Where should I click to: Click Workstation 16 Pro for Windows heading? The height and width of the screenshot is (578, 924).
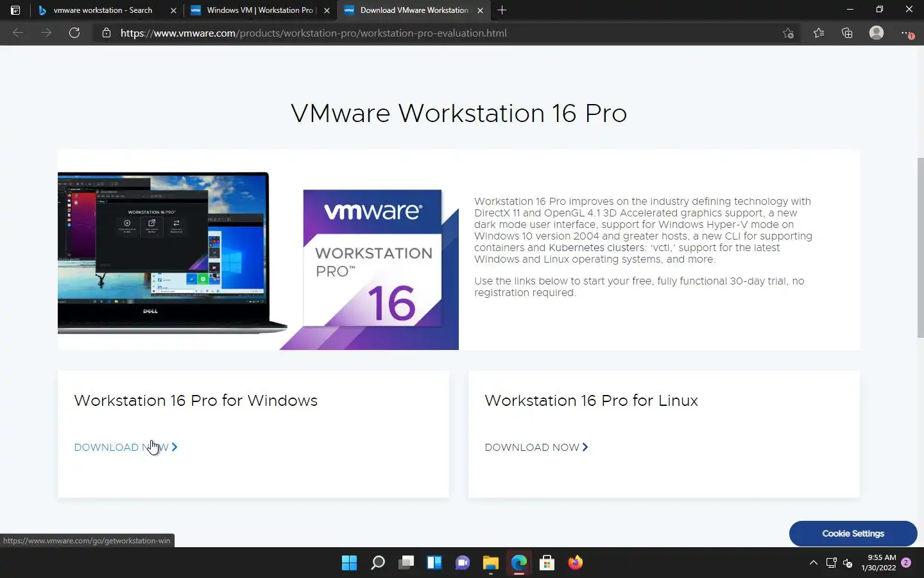[196, 400]
